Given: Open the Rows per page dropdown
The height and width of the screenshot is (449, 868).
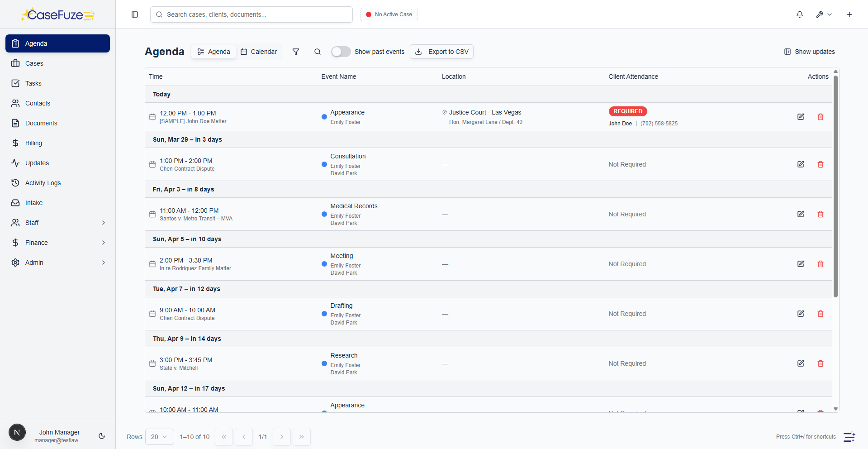Looking at the screenshot, I should click(x=159, y=437).
